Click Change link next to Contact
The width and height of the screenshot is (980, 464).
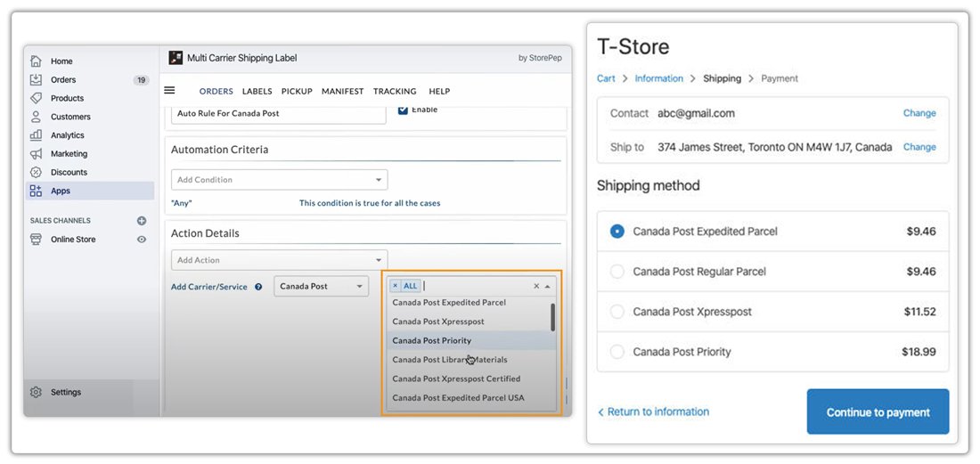(919, 113)
